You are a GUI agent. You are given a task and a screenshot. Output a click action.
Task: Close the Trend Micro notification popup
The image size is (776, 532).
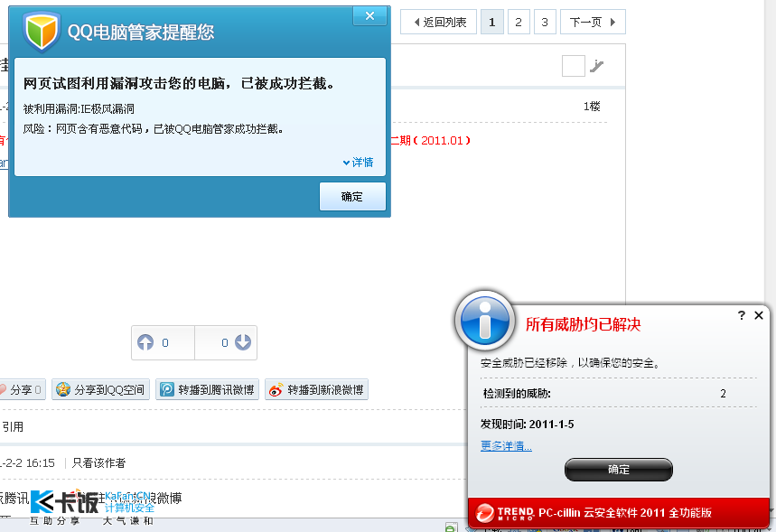[x=759, y=315]
